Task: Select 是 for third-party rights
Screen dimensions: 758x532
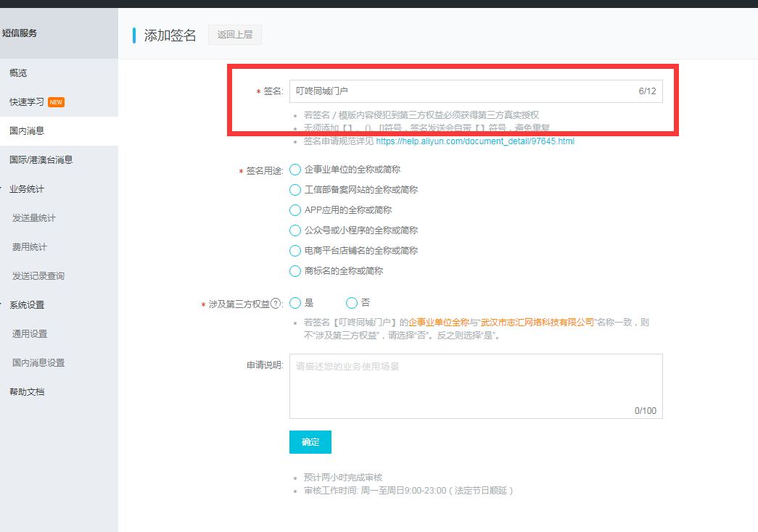Action: click(x=295, y=303)
